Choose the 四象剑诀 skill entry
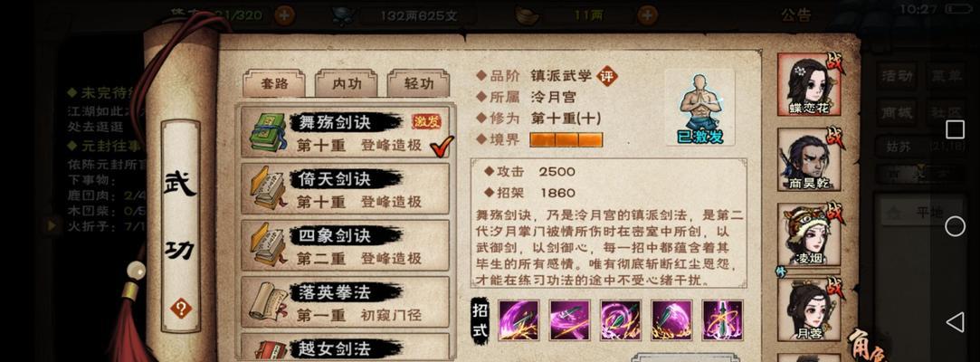This screenshot has height=362, width=980. click(345, 245)
